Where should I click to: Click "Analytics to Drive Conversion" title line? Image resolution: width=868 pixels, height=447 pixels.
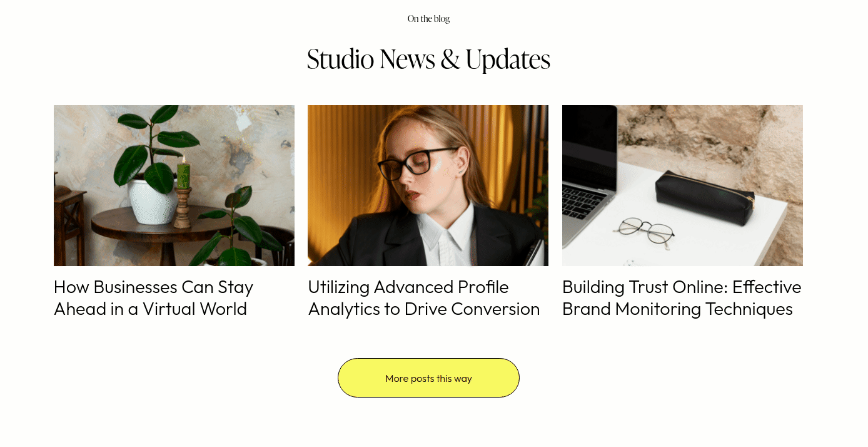pos(423,309)
